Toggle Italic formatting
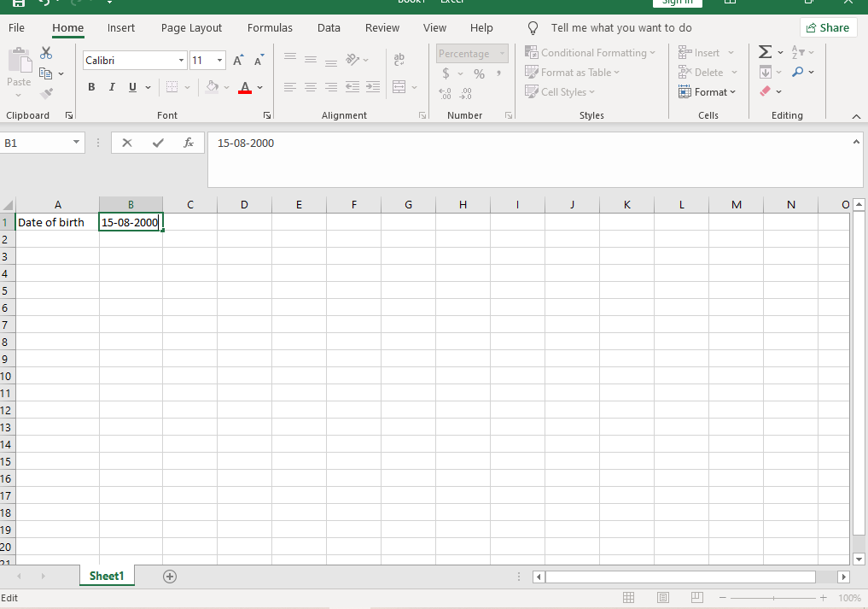Screen dimensions: 868x609 coord(112,87)
